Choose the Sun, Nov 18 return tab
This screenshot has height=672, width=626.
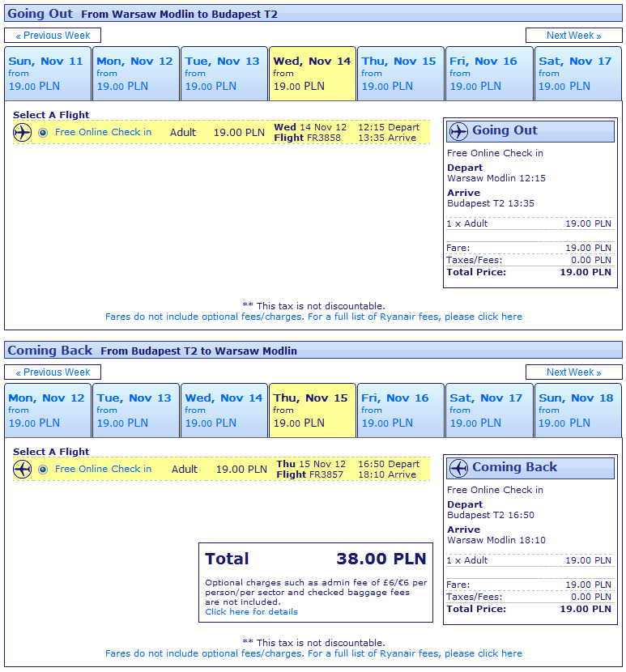click(x=577, y=410)
